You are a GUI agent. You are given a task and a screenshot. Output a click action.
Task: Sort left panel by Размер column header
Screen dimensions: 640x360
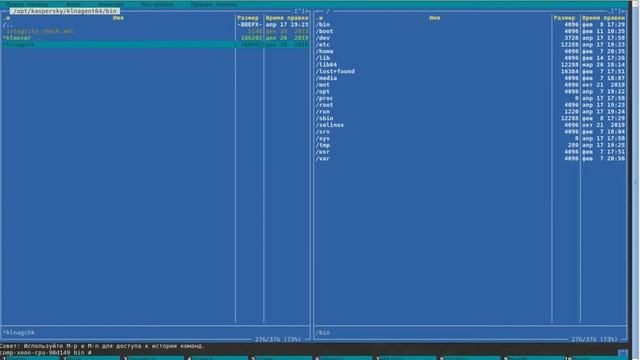[248, 18]
